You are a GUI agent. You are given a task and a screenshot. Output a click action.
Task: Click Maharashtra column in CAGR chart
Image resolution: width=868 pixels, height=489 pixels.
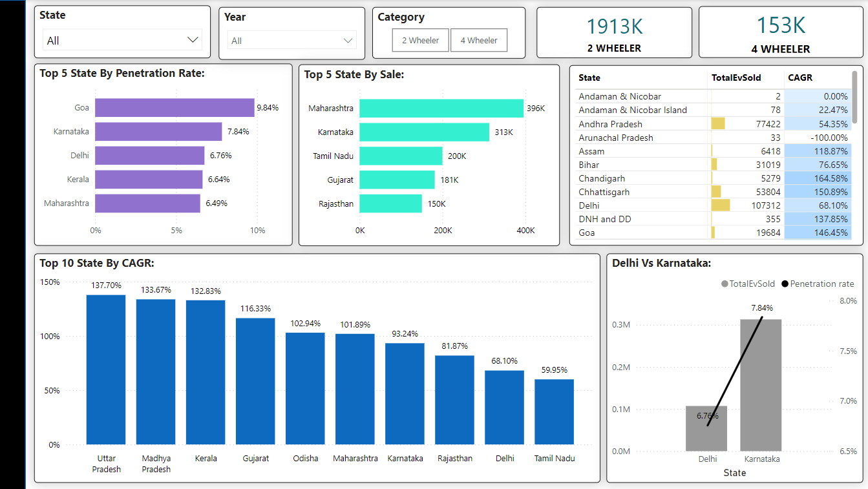355,389
